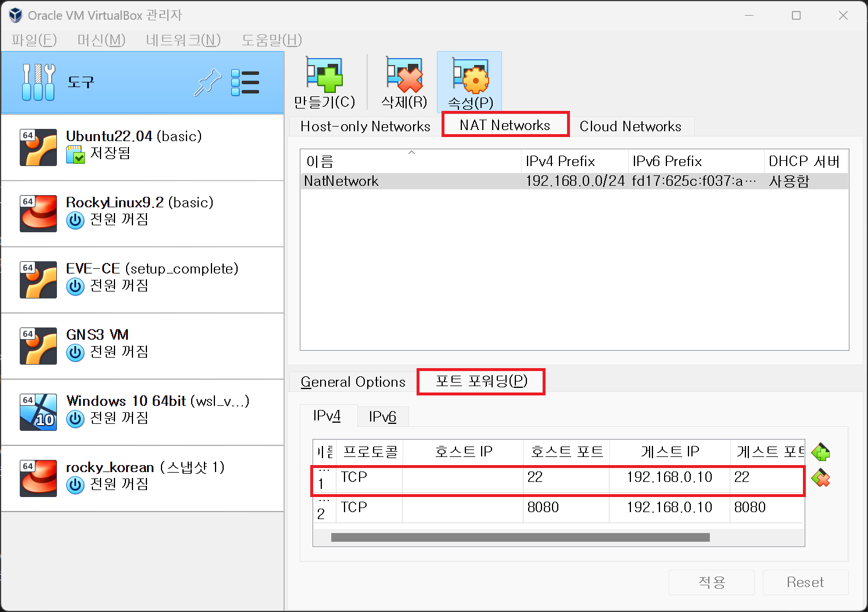Click the 프로토콜 column header
This screenshot has width=868, height=612.
coord(370,452)
